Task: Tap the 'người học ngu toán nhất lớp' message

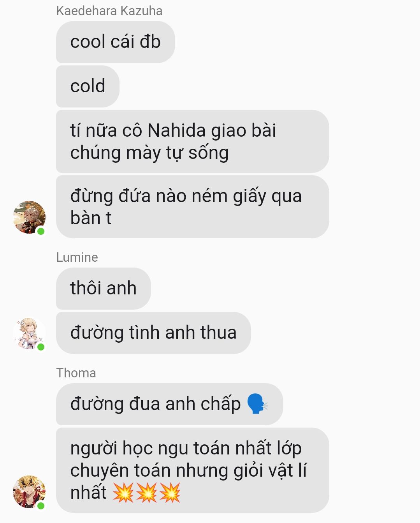Action: point(192,470)
